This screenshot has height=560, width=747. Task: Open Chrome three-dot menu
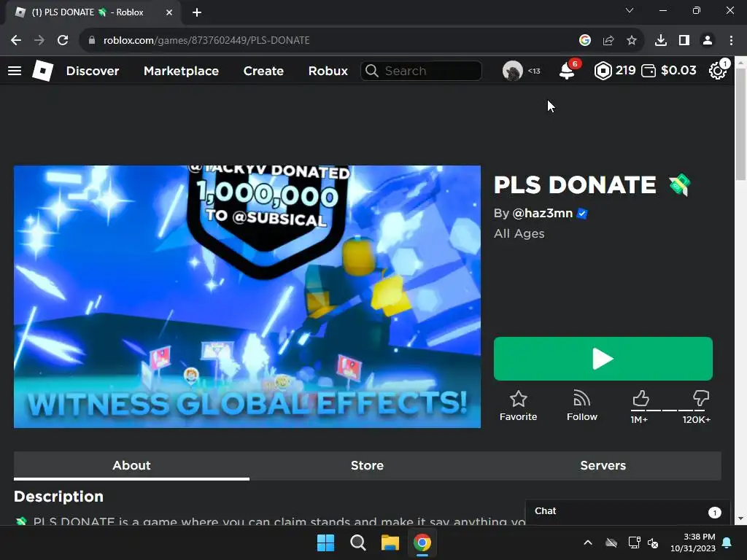tap(731, 40)
